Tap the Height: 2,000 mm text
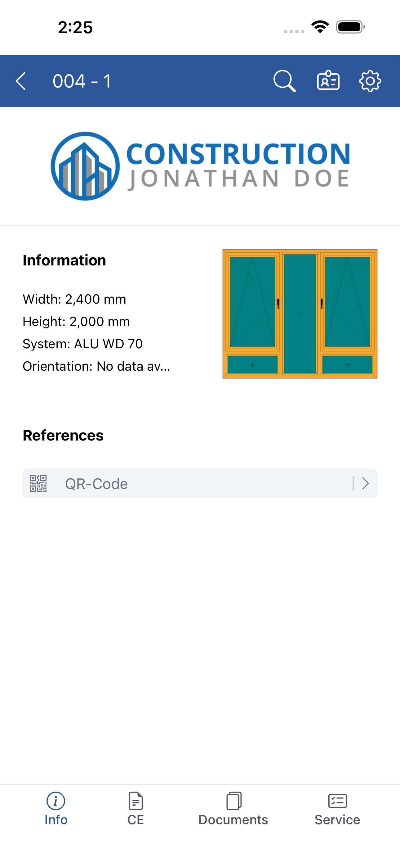Screen dimensions: 400x868 coord(76,321)
